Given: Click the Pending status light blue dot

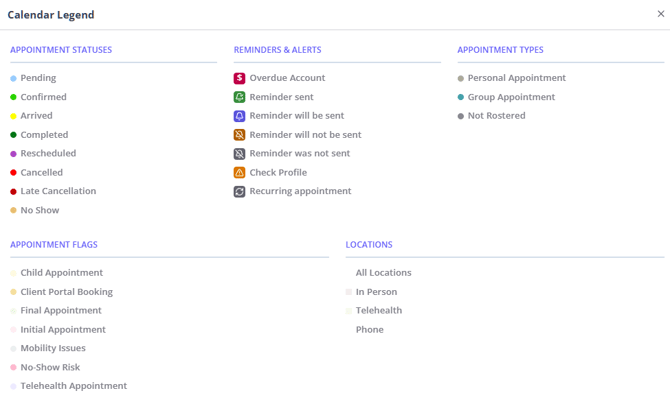Looking at the screenshot, I should (13, 78).
